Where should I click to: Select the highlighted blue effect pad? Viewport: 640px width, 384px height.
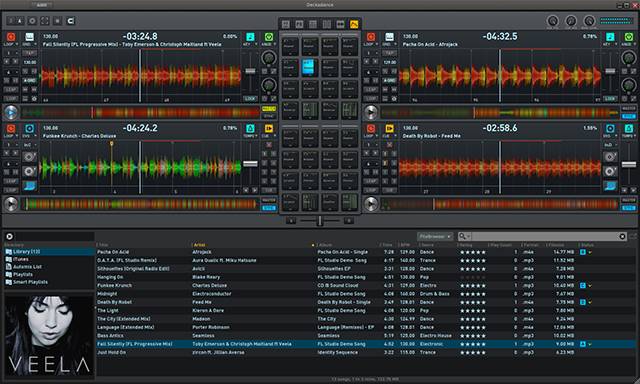309,67
